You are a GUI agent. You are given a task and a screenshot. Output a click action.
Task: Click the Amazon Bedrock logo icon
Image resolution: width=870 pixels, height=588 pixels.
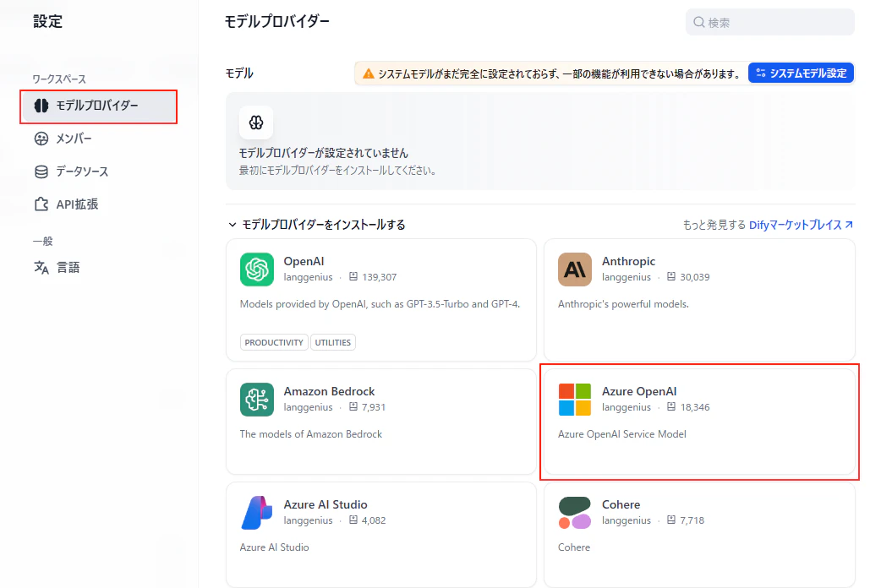coord(257,400)
